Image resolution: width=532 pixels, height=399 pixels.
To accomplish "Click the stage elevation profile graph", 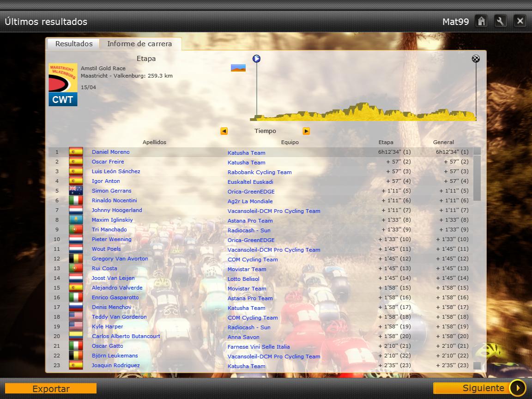I will point(365,112).
